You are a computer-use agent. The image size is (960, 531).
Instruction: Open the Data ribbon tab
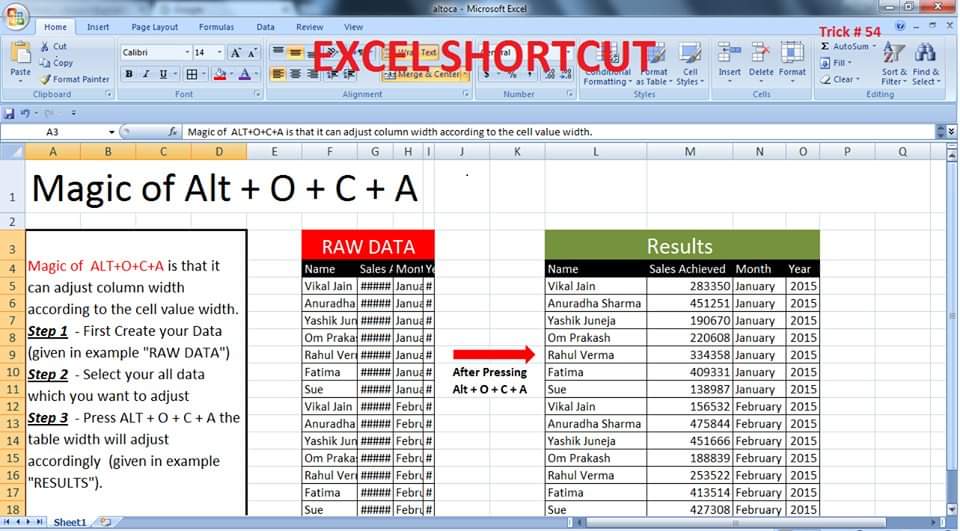click(265, 27)
